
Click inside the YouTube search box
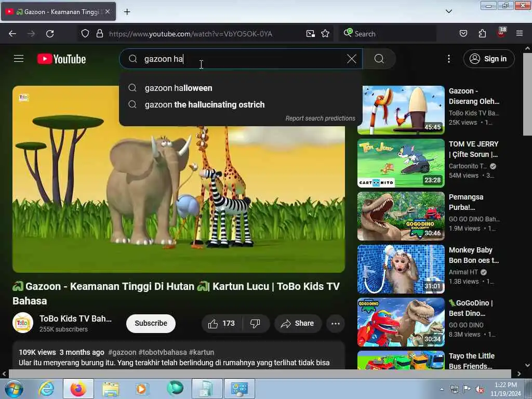pos(241,59)
